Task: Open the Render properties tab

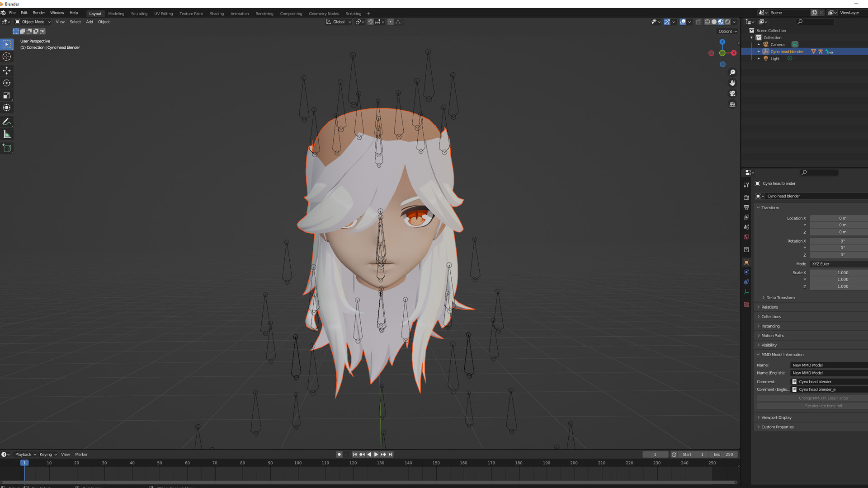Action: [746, 197]
